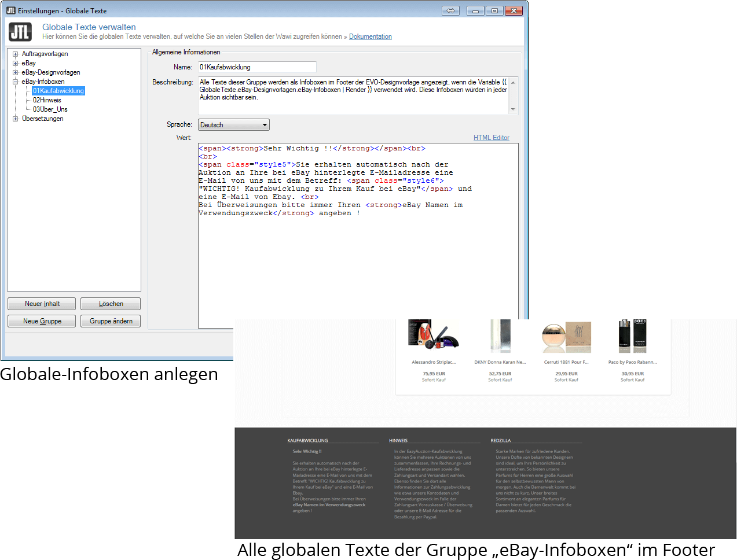Click the JTL logo icon in header
Screen dimensions: 737x560
tap(20, 32)
